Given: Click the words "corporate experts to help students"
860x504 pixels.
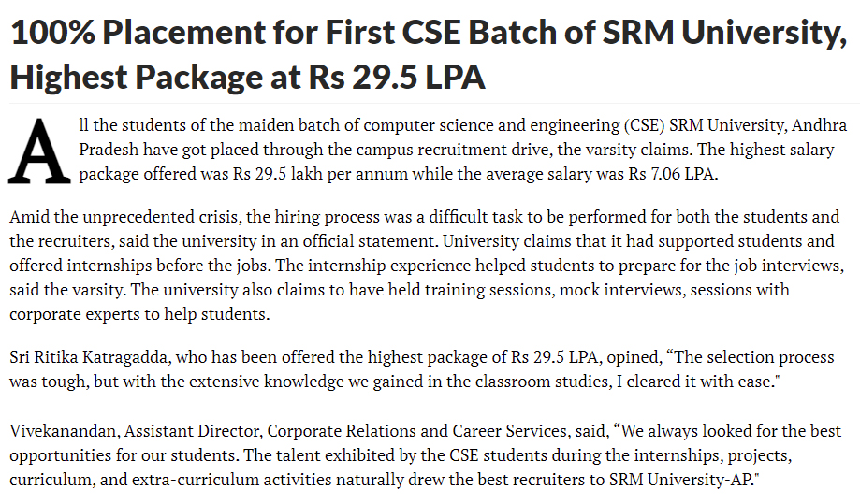Looking at the screenshot, I should pos(140,314).
